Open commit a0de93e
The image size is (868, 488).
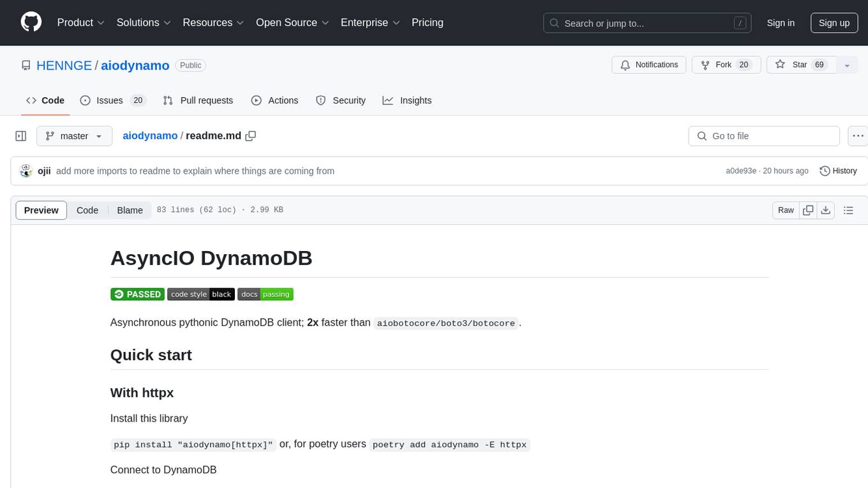coord(741,171)
